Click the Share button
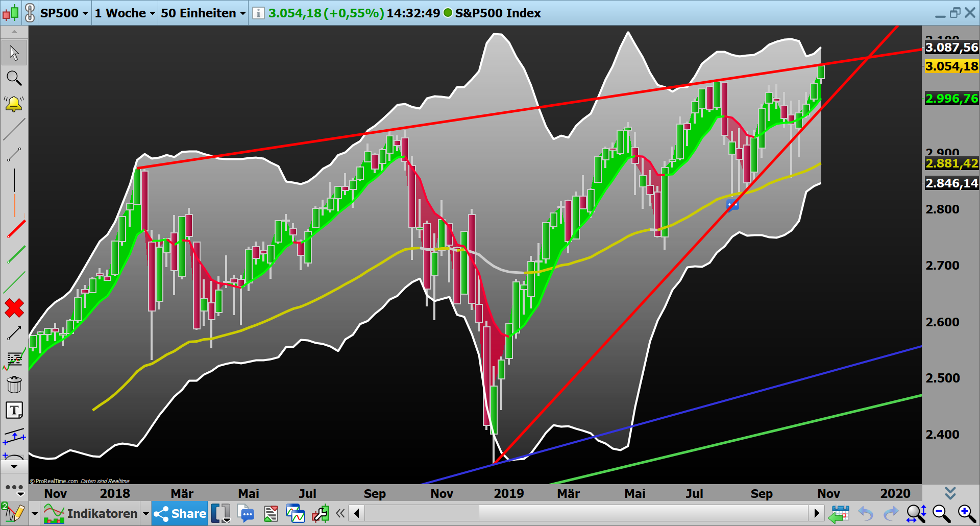 point(180,513)
